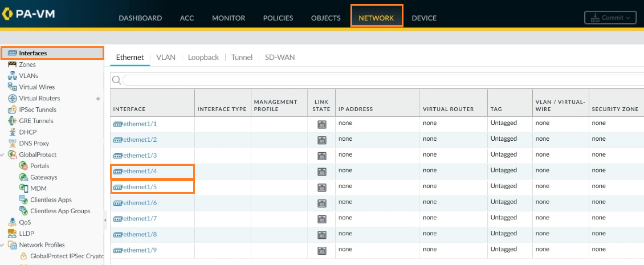Viewport: 644px width, 265px height.
Task: Open the DASHBOARD tab
Action: pos(140,18)
